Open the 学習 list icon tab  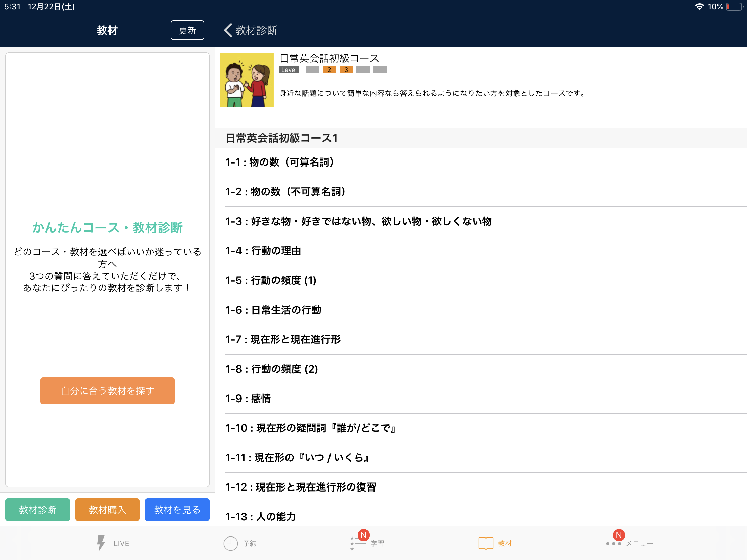point(358,543)
